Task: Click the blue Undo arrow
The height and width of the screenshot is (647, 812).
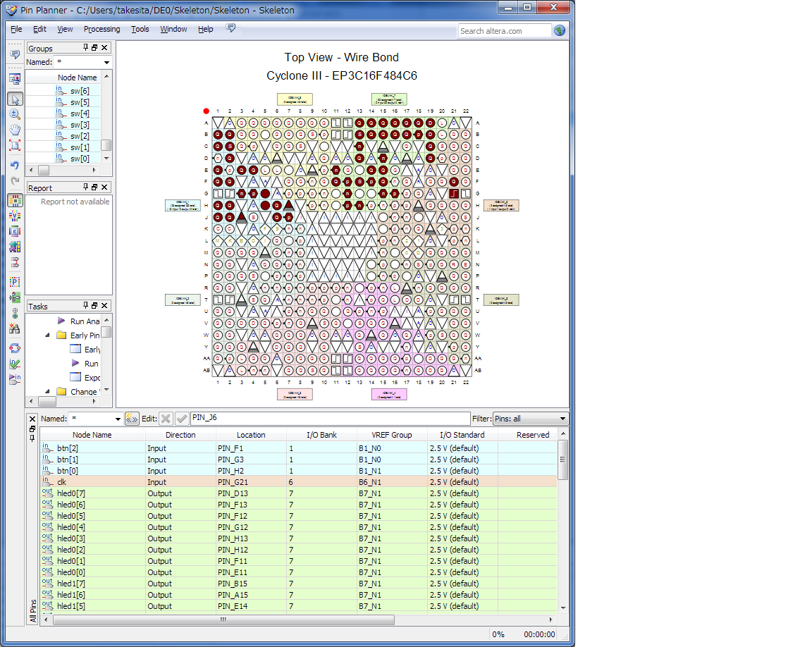Action: click(15, 165)
